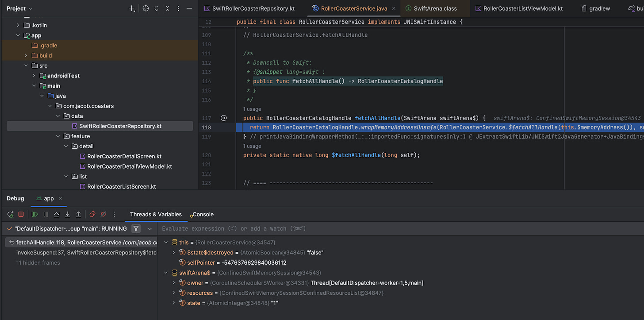
Task: Open RollerCoasterDetailScreen.kt in project tree
Action: coord(124,156)
